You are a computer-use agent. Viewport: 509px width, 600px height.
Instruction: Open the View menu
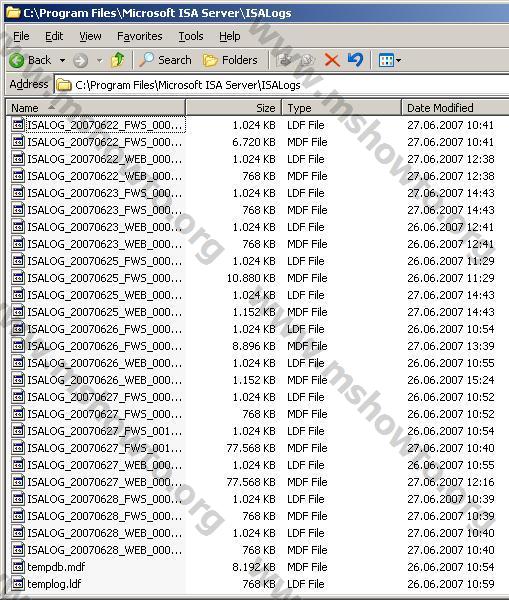pos(90,36)
